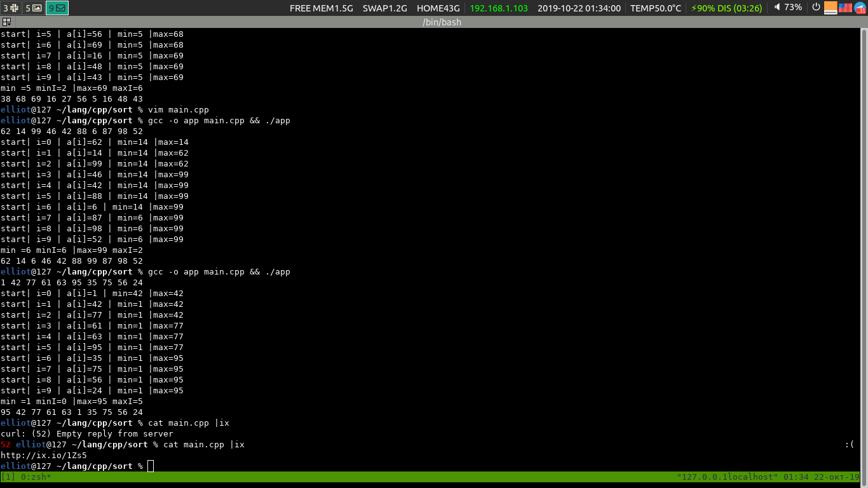Click the tmux date 22-окт-19

pos(836,477)
